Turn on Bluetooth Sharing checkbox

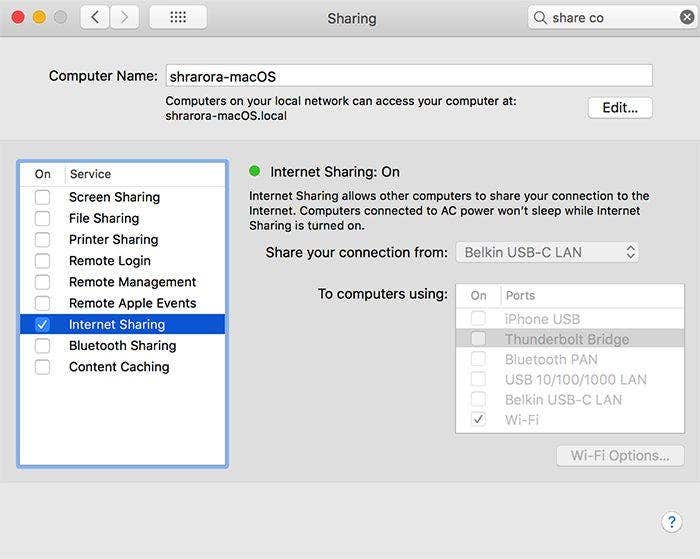42,346
